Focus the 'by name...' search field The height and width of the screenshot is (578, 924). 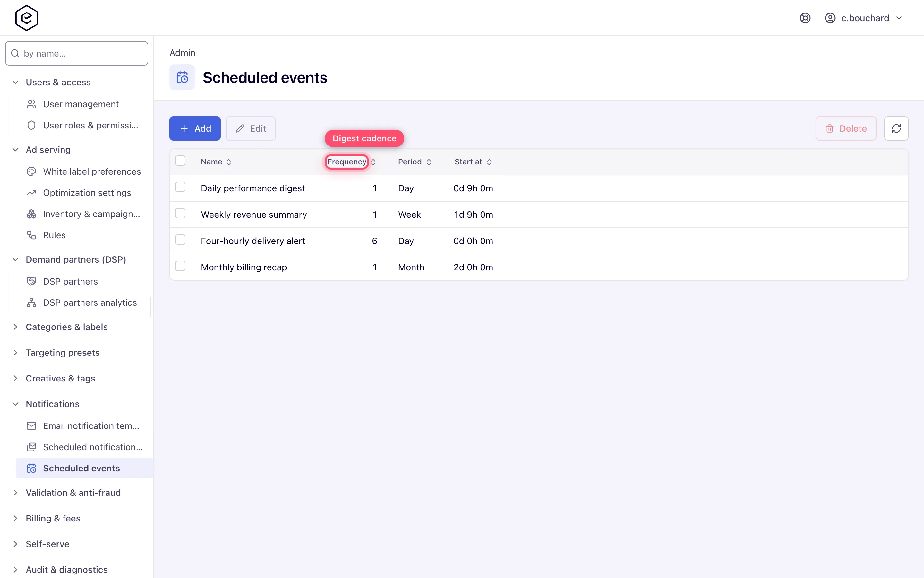coord(77,53)
